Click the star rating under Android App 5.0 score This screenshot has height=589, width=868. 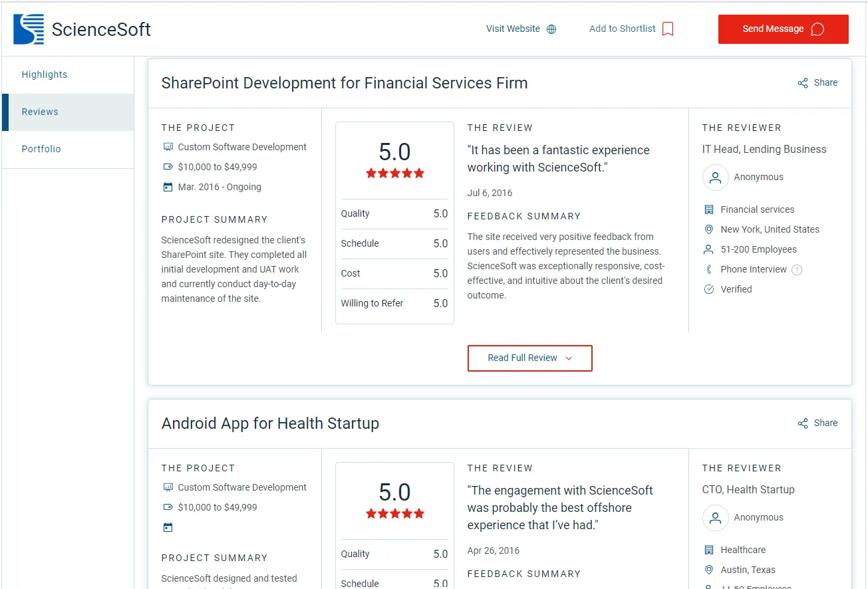coord(394,514)
